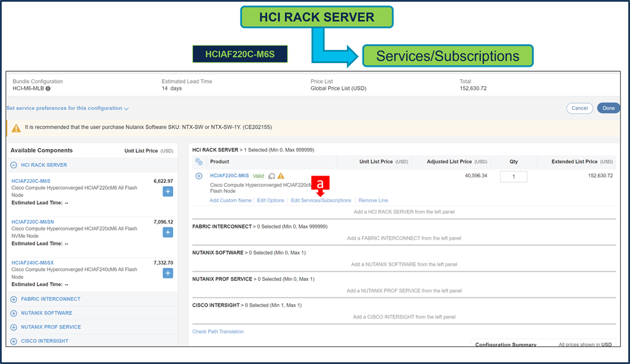Viewport: 630px width, 364px height.
Task: Click the Cancel button
Action: 579,109
